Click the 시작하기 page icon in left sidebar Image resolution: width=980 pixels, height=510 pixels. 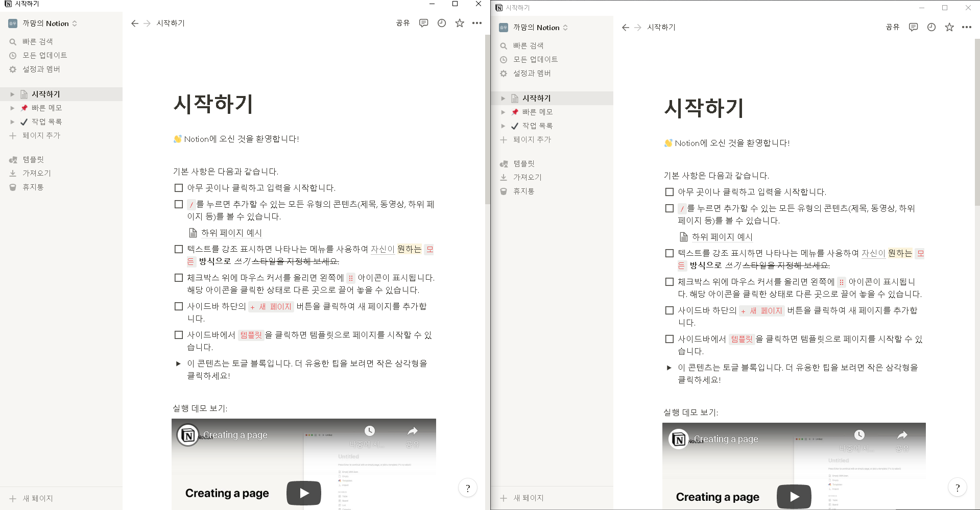[x=24, y=94]
